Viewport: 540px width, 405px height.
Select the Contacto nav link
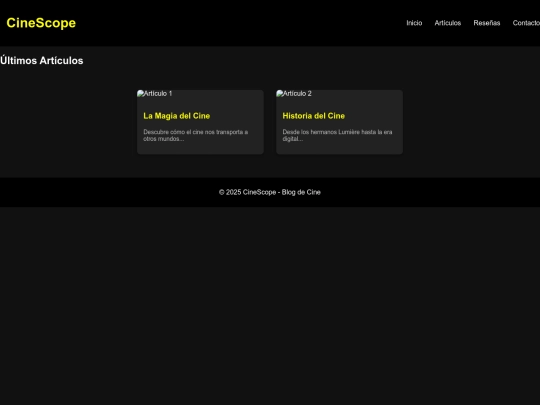click(526, 23)
